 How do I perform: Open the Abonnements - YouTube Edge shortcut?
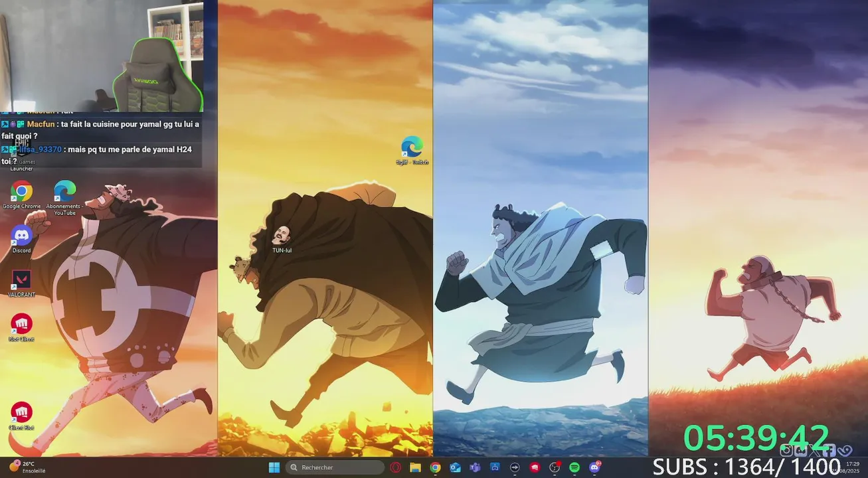pyautogui.click(x=64, y=198)
